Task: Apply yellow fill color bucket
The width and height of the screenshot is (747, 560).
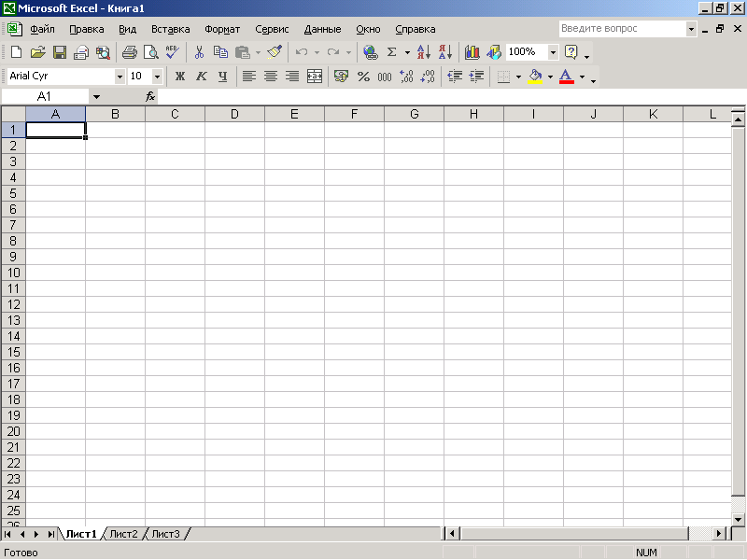Action: click(535, 77)
